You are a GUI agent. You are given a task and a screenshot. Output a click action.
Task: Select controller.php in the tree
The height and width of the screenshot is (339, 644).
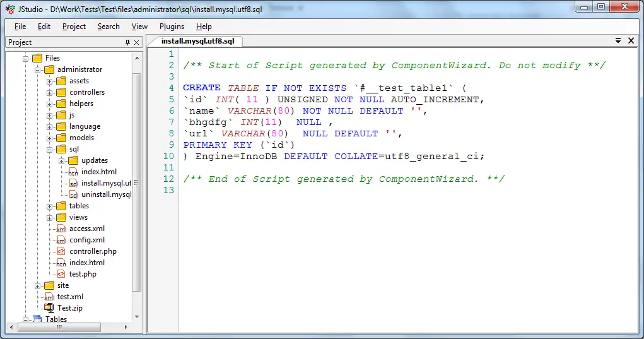point(93,251)
